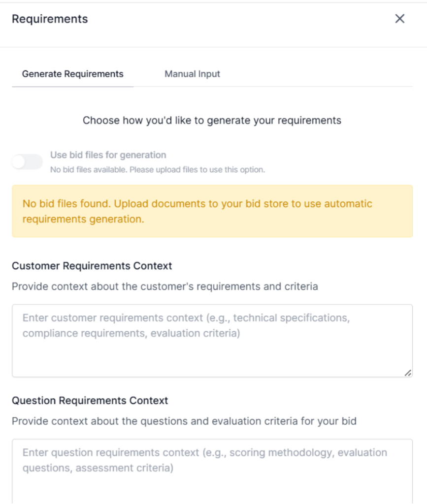This screenshot has height=504, width=427.
Task: Click the 'Choose how you'd like to generate' heading
Action: point(212,120)
